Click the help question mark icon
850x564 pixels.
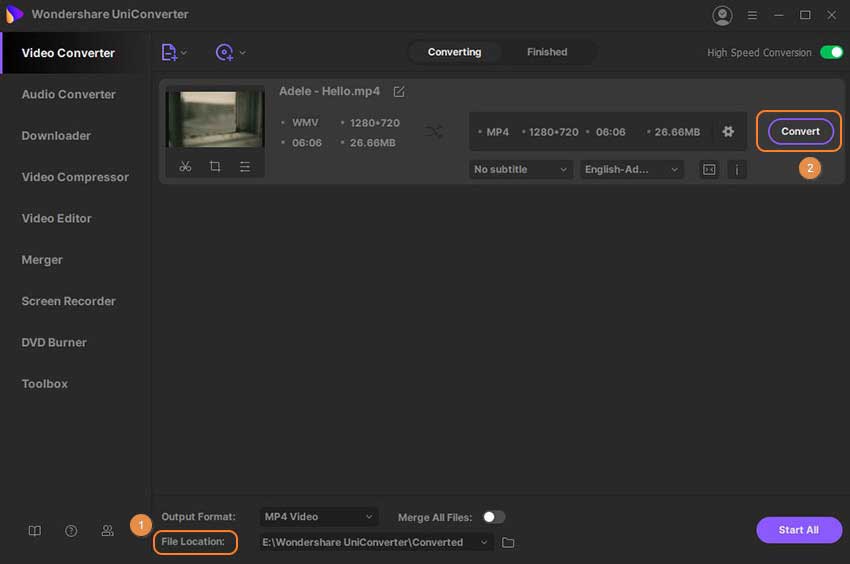click(x=71, y=530)
